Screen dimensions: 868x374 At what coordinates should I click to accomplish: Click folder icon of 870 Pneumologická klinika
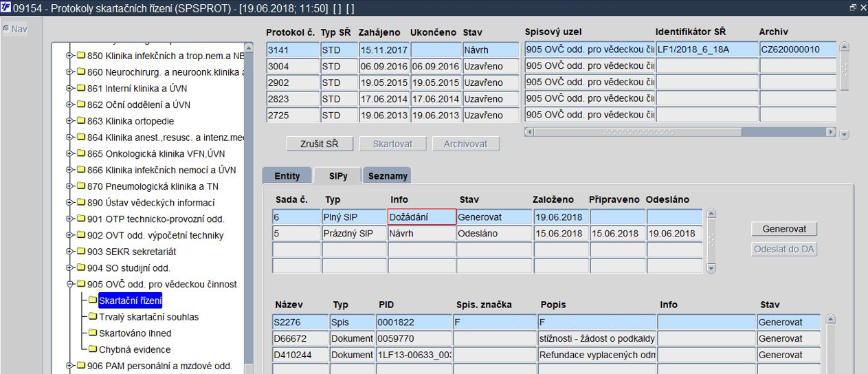pyautogui.click(x=80, y=186)
